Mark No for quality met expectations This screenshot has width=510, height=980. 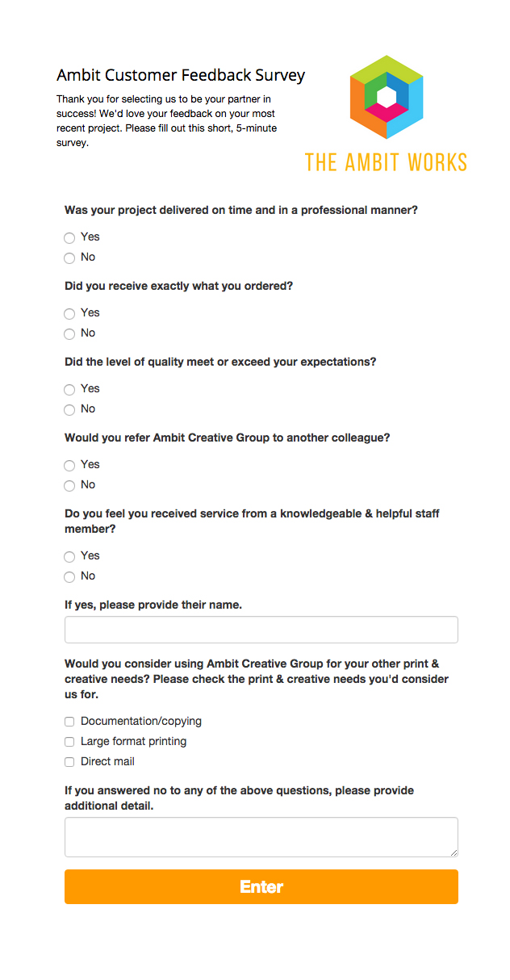pos(69,409)
